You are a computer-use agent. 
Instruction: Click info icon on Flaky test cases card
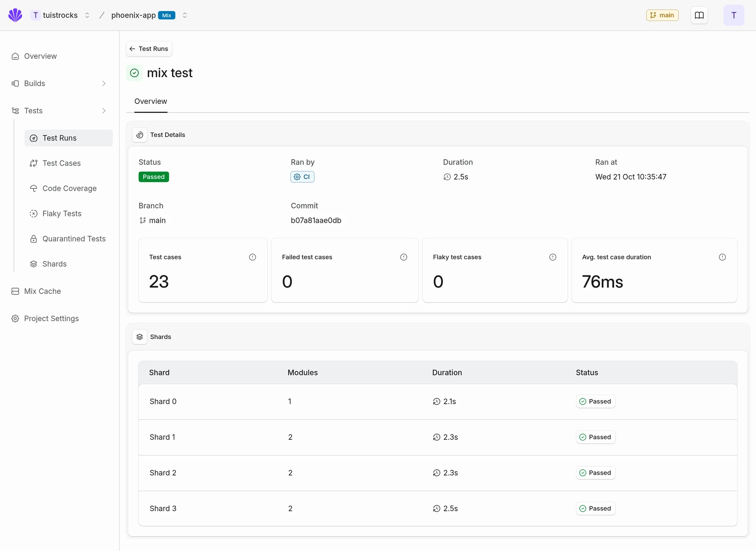click(x=553, y=257)
